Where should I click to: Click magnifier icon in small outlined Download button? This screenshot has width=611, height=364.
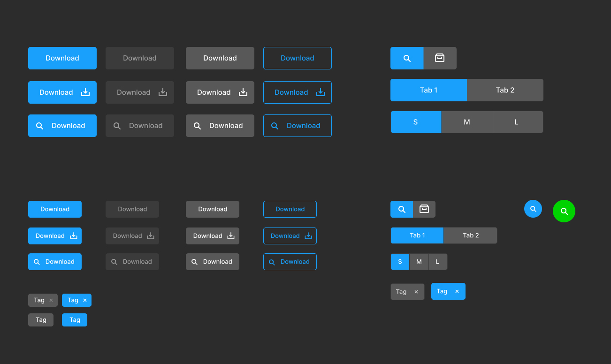272,262
